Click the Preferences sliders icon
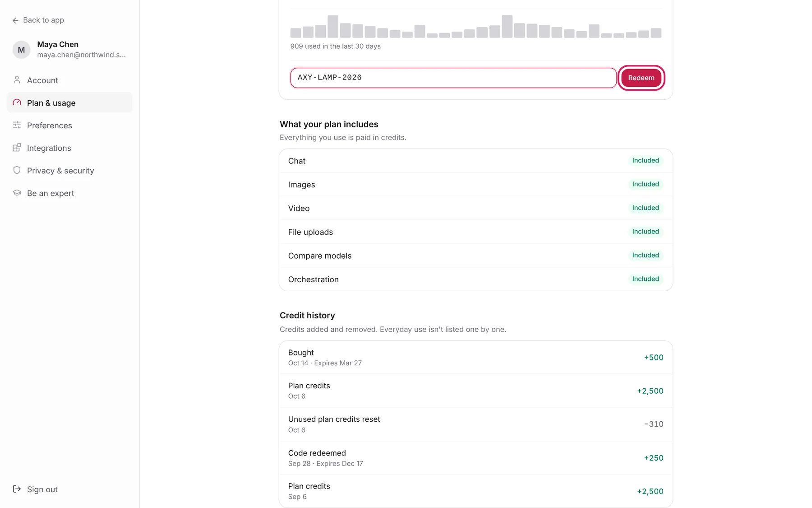Viewport: 812px width, 508px height. pos(17,125)
